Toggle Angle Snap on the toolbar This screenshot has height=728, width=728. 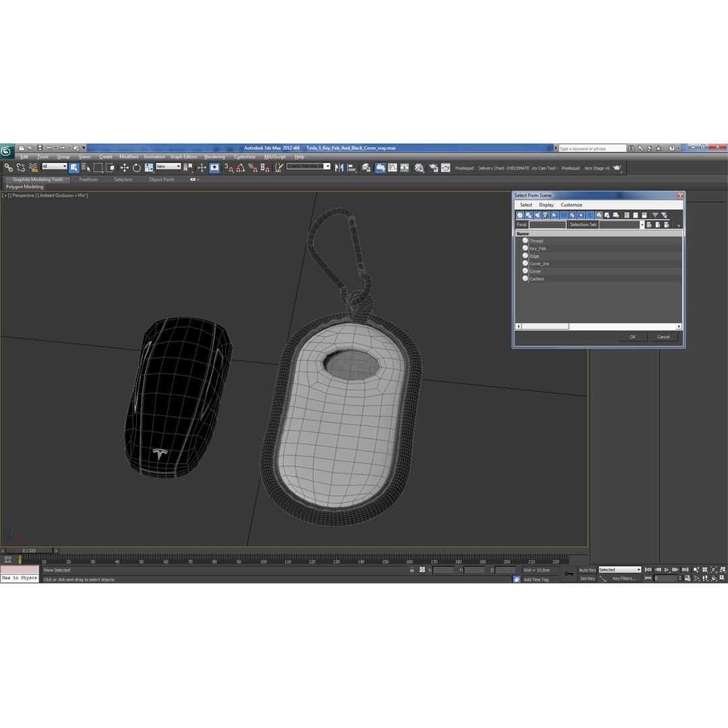[241, 168]
